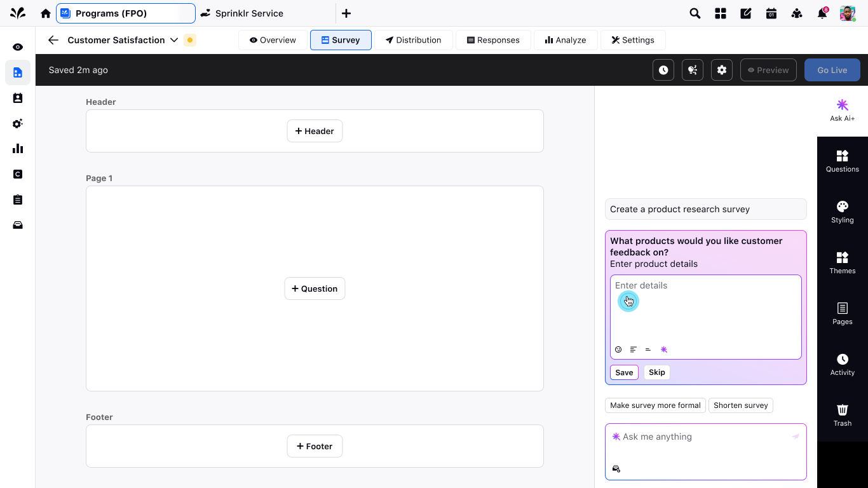Add a question to Page 1
The width and height of the screenshot is (868, 488).
tap(315, 288)
